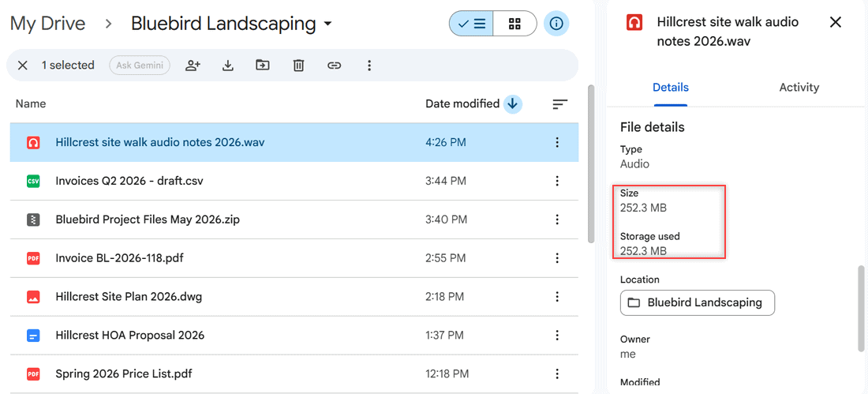Click the PDF icon for Invoice BL-2026-118
Image resolution: width=868 pixels, height=394 pixels.
pyautogui.click(x=33, y=257)
